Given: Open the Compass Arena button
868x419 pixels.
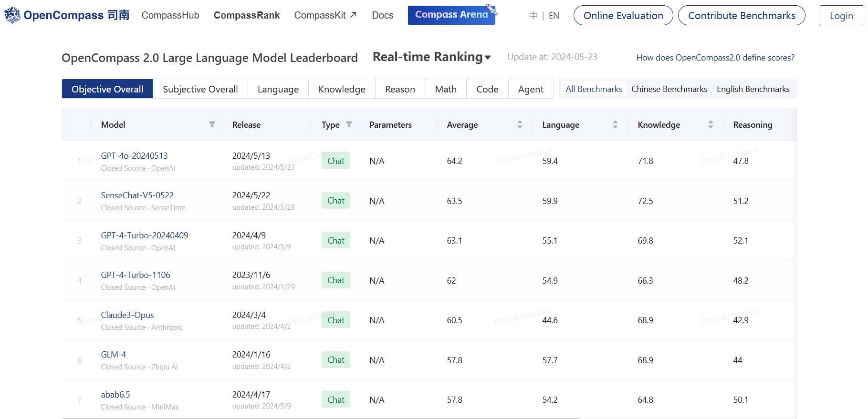Looking at the screenshot, I should pyautogui.click(x=451, y=15).
